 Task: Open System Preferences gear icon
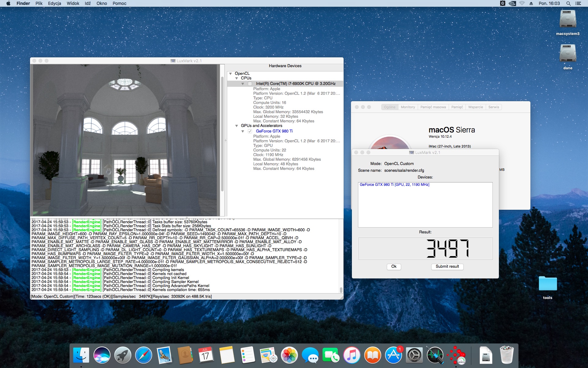(x=414, y=355)
